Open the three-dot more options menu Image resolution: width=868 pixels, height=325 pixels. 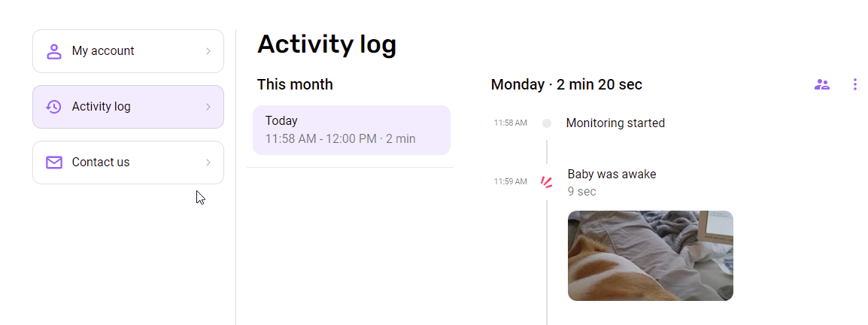pos(855,84)
